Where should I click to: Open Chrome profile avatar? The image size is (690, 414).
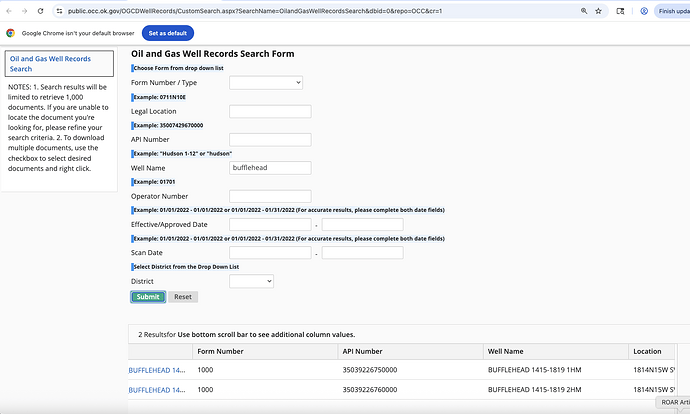tap(644, 11)
